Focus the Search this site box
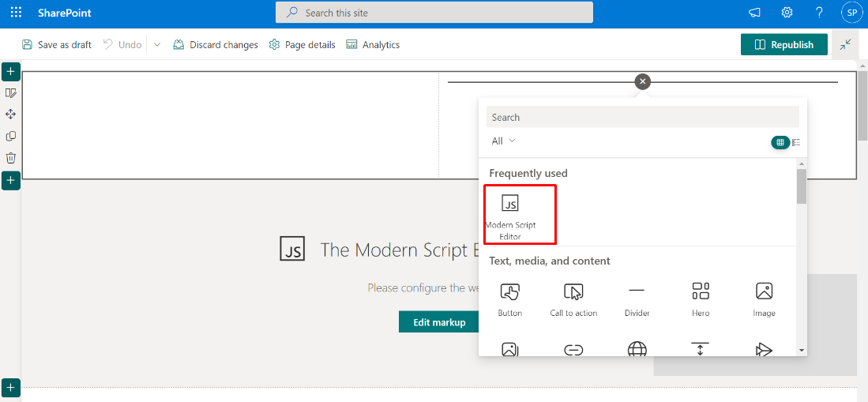This screenshot has width=868, height=402. point(434,13)
